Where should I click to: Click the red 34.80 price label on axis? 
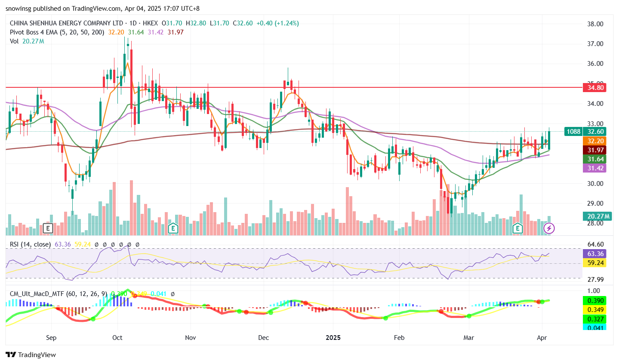tap(594, 88)
